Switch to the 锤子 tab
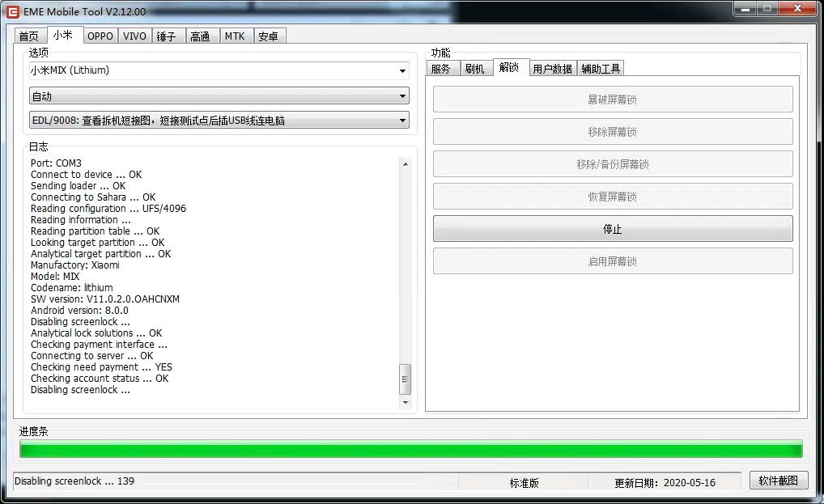This screenshot has height=504, width=824. click(167, 36)
